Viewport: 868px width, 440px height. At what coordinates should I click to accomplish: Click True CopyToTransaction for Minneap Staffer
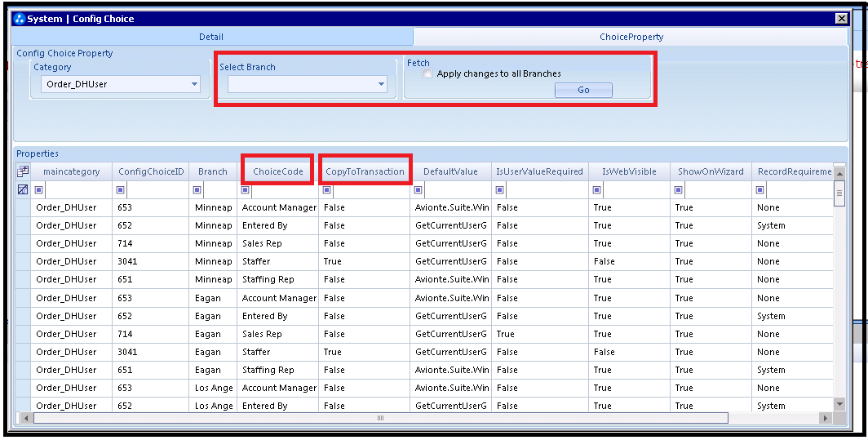point(365,261)
